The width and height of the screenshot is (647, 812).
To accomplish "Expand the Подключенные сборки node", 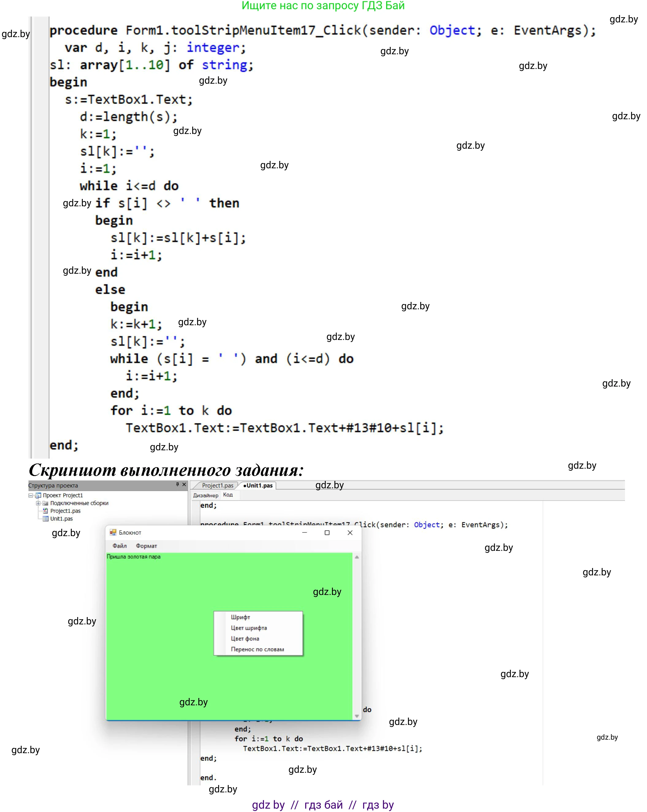I will [x=38, y=503].
